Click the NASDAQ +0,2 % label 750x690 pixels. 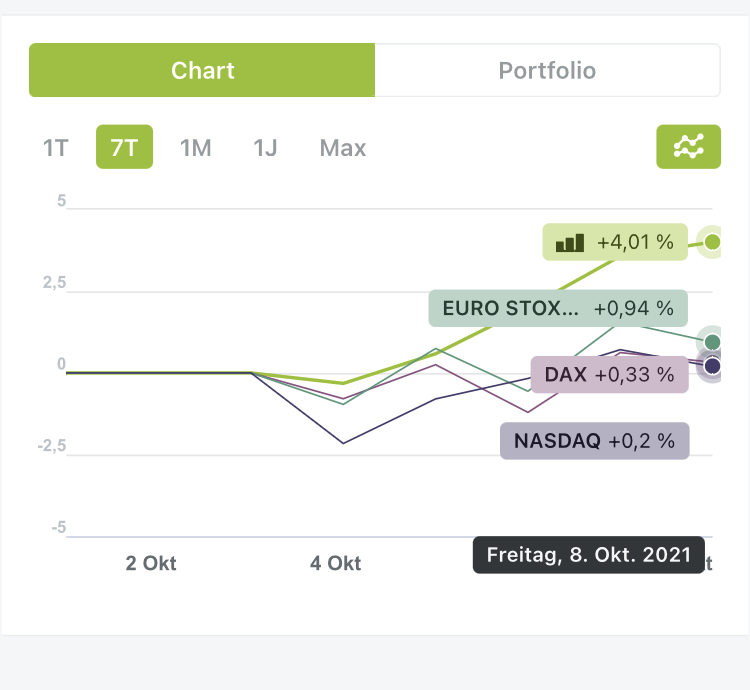tap(594, 440)
